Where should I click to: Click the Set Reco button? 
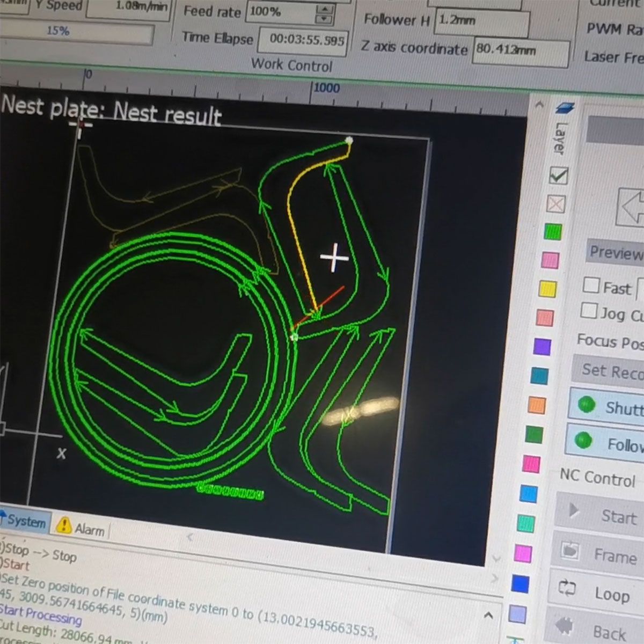coord(609,370)
